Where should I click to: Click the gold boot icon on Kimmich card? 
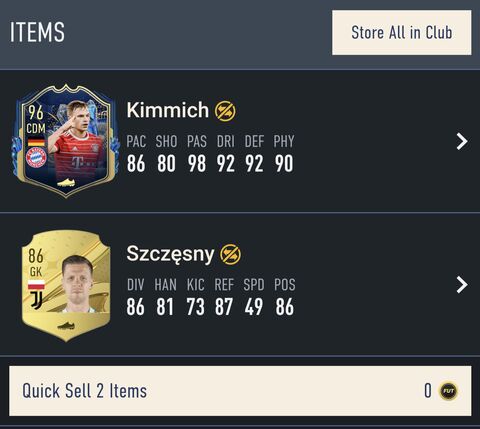click(x=66, y=183)
